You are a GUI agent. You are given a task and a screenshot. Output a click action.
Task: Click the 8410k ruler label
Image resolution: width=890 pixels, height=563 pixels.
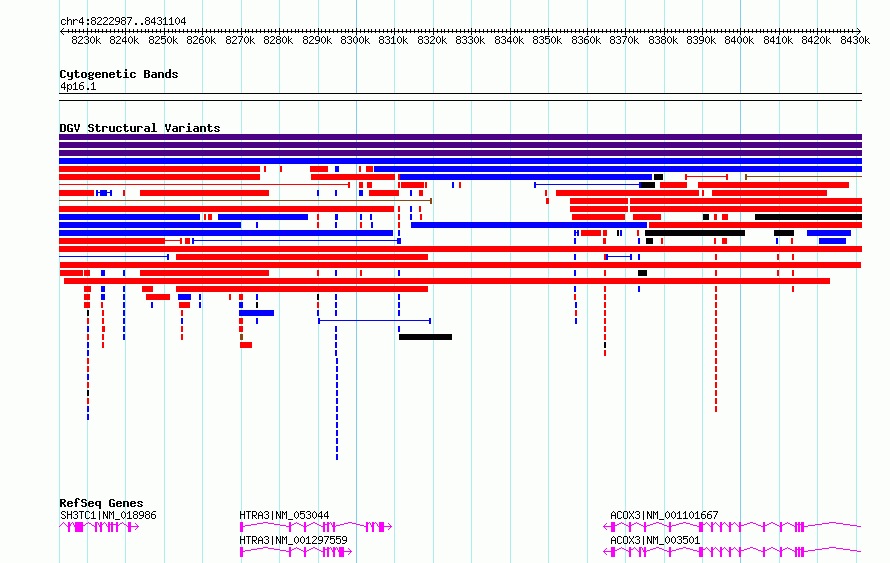pyautogui.click(x=778, y=40)
